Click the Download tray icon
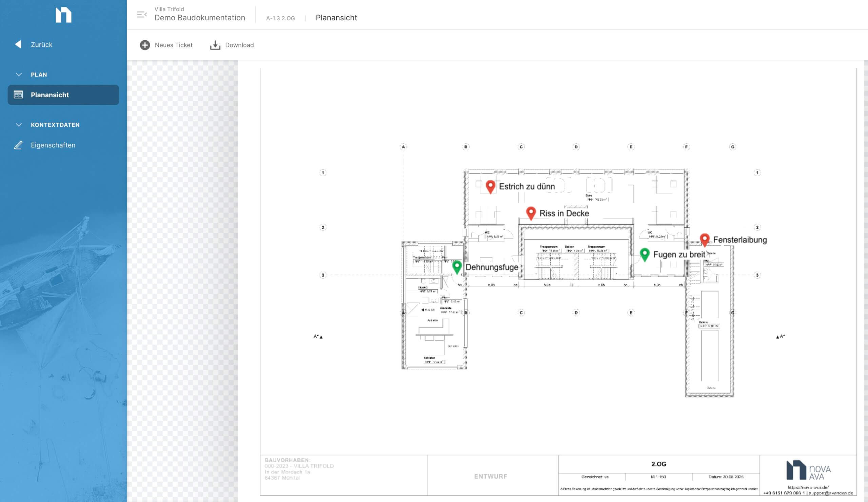868x502 pixels. click(215, 45)
